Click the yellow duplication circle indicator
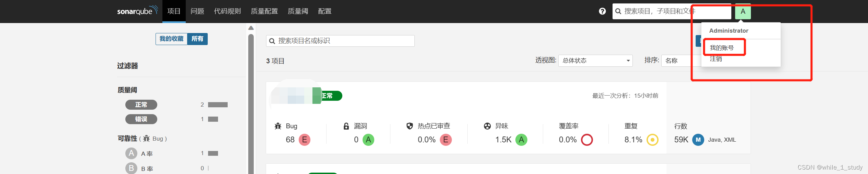Viewport: 868px width, 174px height. (x=652, y=140)
